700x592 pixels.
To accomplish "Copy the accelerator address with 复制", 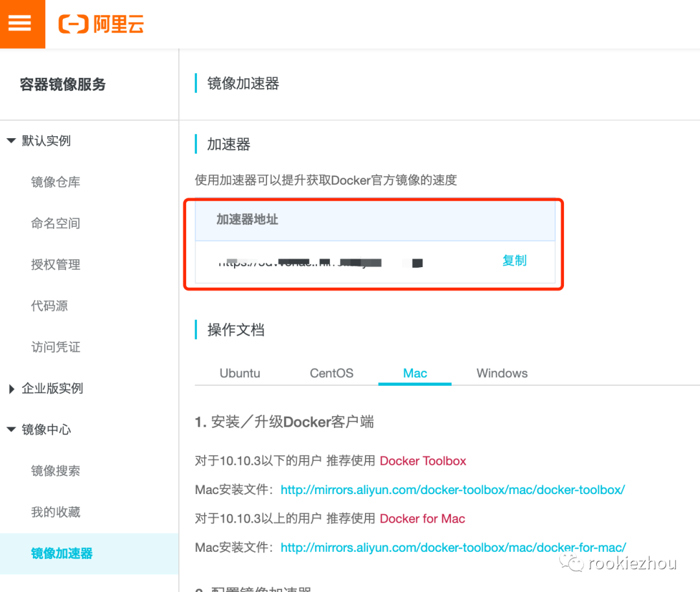I will pyautogui.click(x=515, y=260).
